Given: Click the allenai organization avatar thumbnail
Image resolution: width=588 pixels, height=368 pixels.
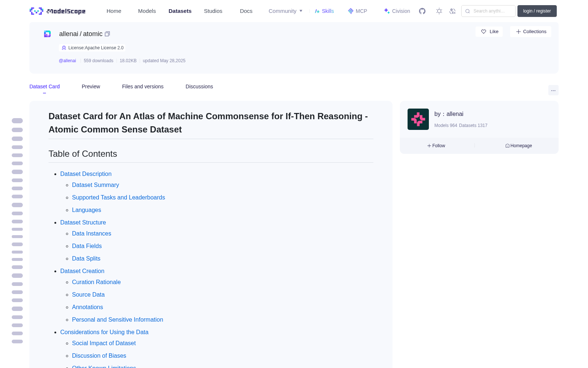Looking at the screenshot, I should click(418, 119).
